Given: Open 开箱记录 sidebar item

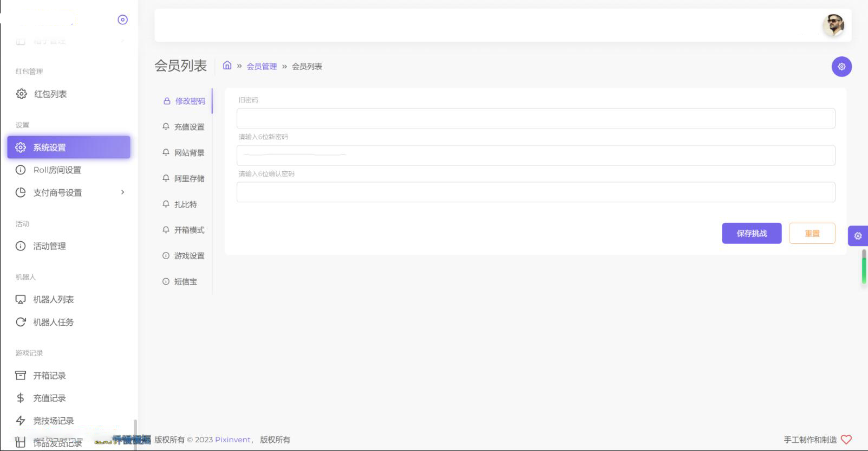Looking at the screenshot, I should [x=69, y=375].
